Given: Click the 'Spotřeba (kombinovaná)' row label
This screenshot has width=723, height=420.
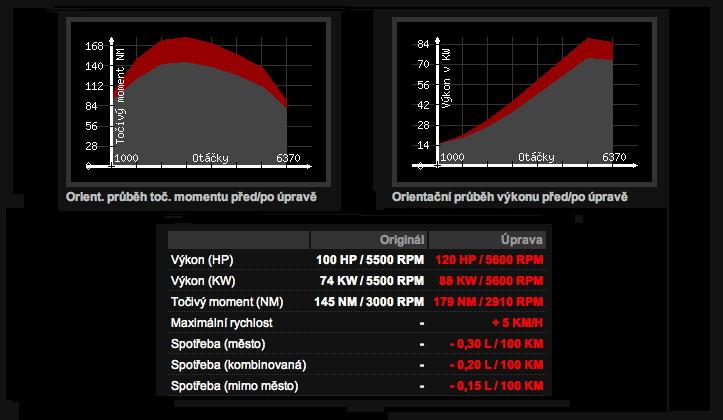Looking at the screenshot, I should click(x=238, y=365).
